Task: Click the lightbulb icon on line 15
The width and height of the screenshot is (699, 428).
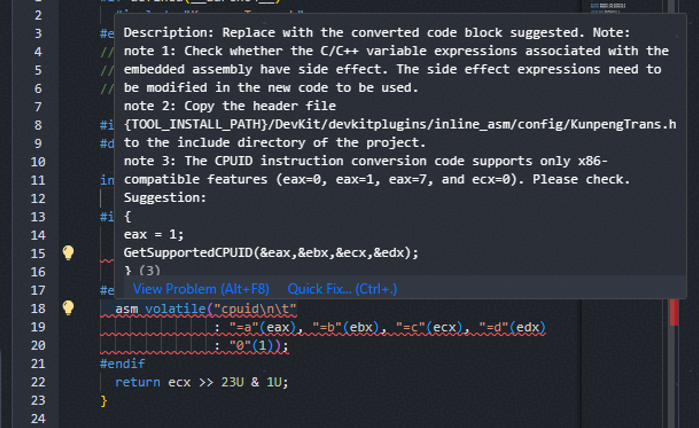Action: pos(68,253)
